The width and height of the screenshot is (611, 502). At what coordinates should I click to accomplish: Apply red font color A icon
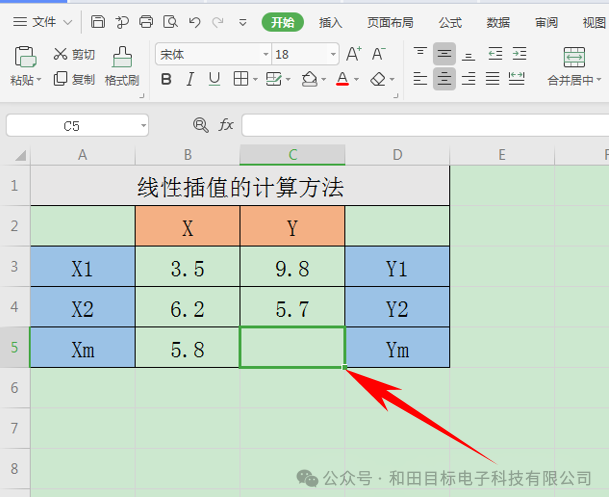(343, 79)
